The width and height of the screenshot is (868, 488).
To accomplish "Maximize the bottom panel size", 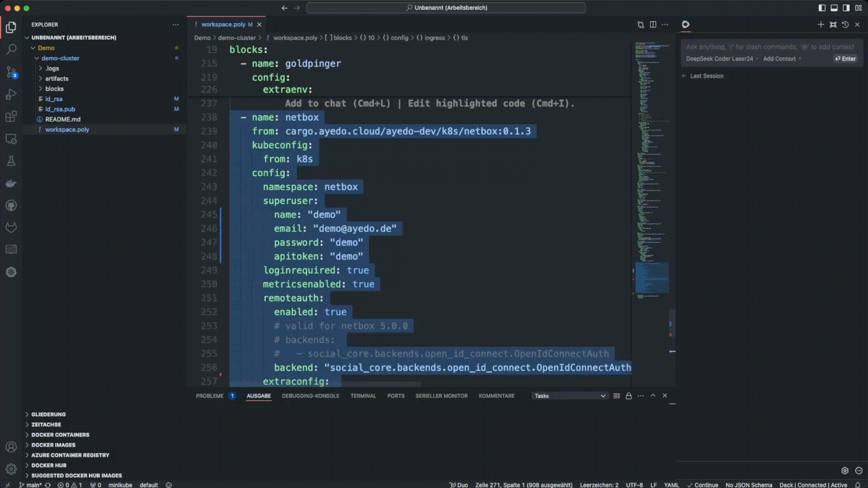I will coord(653,395).
